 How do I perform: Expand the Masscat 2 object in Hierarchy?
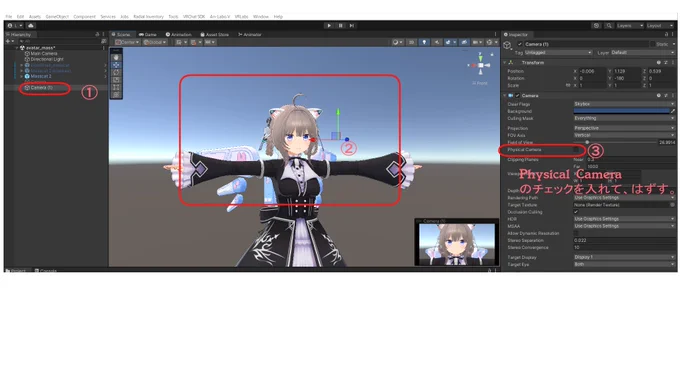pos(22,76)
